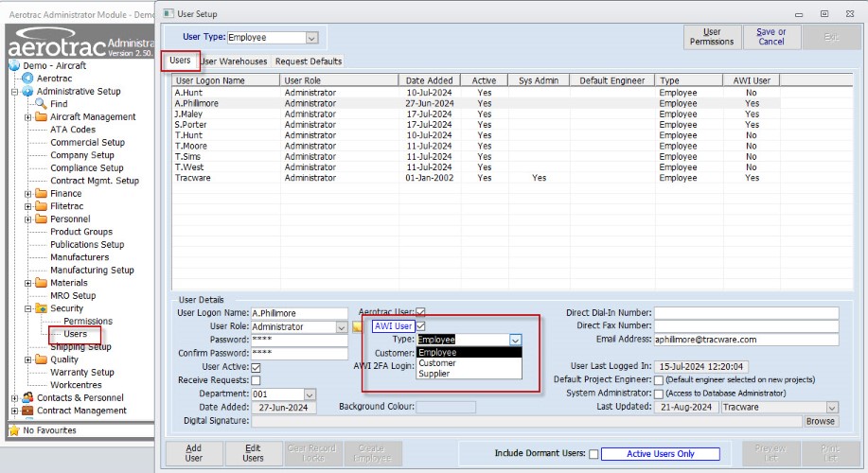This screenshot has width=868, height=473.
Task: Enable the Receive Requests checkbox
Action: pyautogui.click(x=256, y=380)
